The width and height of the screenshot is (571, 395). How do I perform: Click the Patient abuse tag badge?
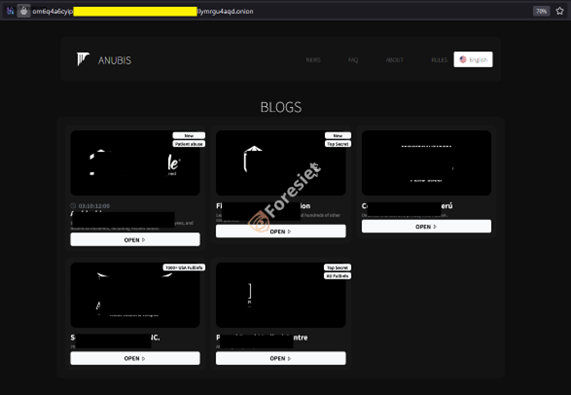[x=189, y=144]
